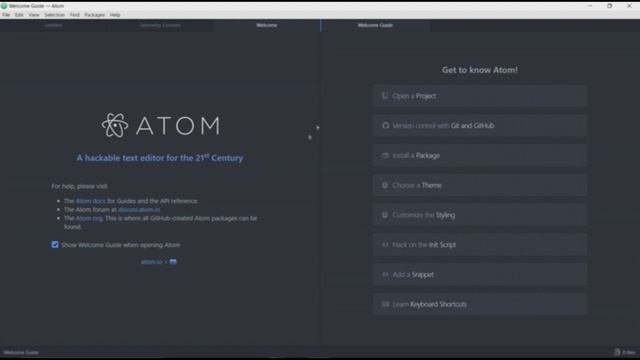
Task: Expand the Learn Keyboard Shortcuts card
Action: click(480, 304)
